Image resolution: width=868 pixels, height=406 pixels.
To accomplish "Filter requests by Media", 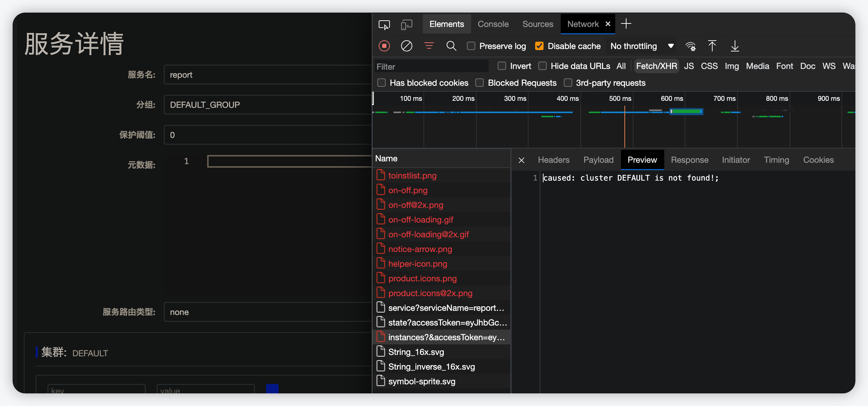I will click(x=757, y=66).
